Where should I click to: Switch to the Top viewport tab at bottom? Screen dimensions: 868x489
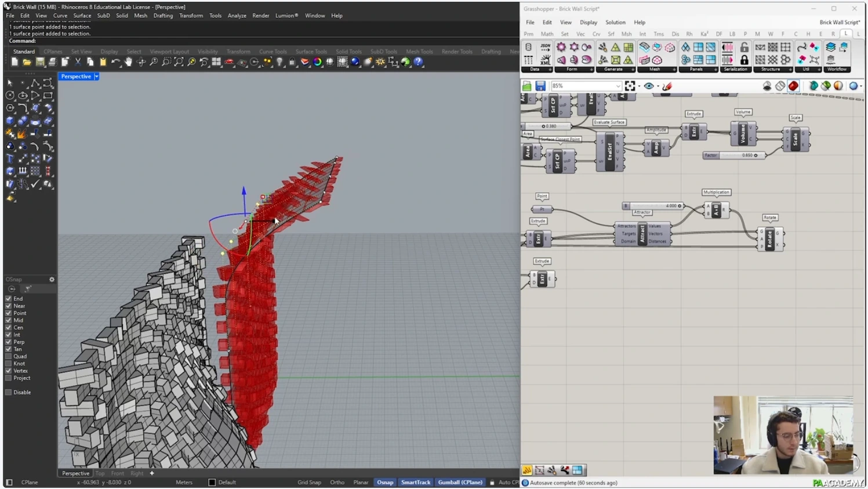[100, 473]
